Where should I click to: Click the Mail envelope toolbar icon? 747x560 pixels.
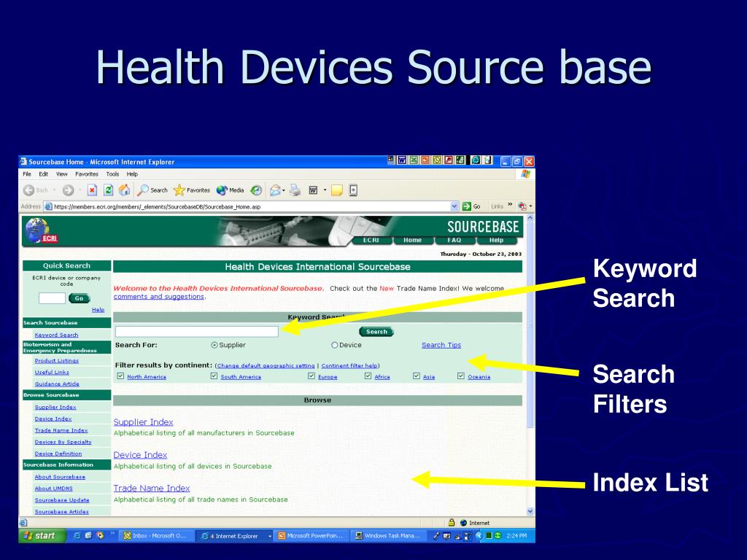click(275, 190)
